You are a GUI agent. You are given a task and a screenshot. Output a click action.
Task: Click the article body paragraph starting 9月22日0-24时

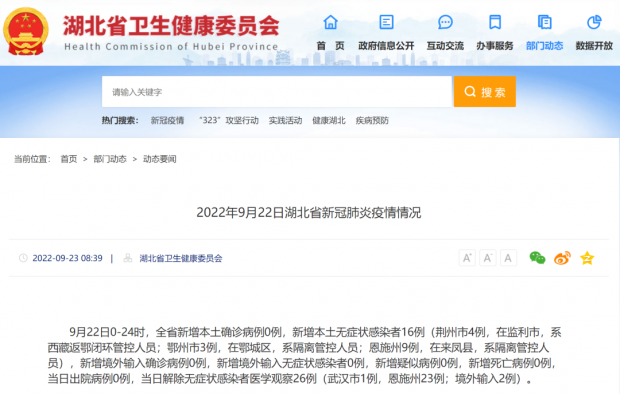(x=304, y=355)
